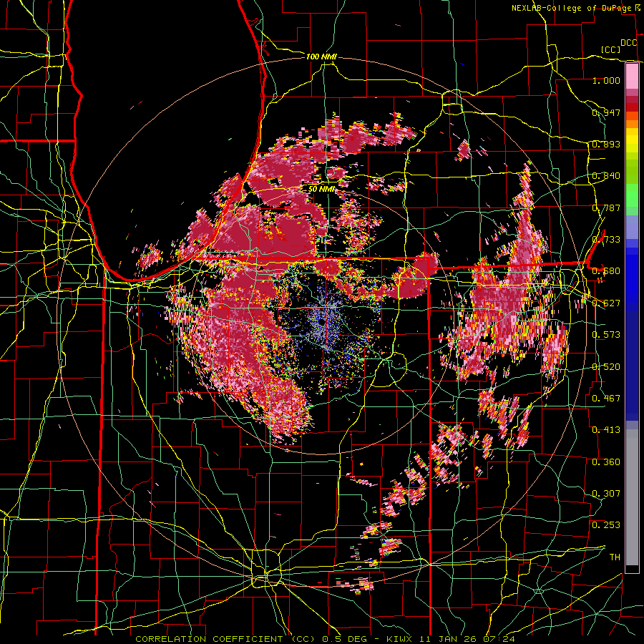The image size is (644, 644).
Task: Click the 0.947 scale value
Action: [606, 112]
